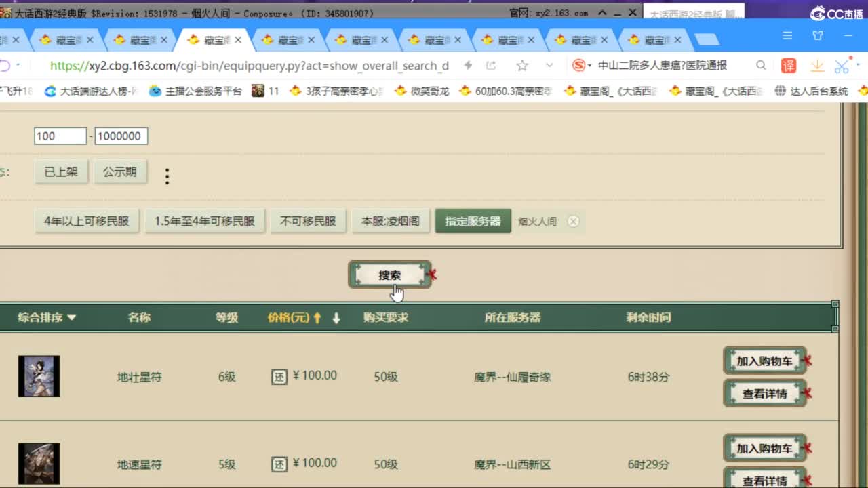
Task: Click the 地速星符 item name
Action: point(139,464)
